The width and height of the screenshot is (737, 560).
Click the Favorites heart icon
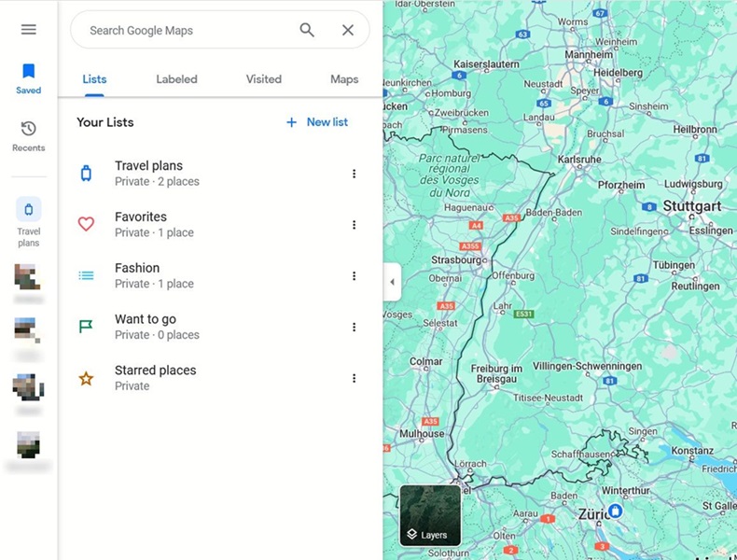[x=86, y=224]
